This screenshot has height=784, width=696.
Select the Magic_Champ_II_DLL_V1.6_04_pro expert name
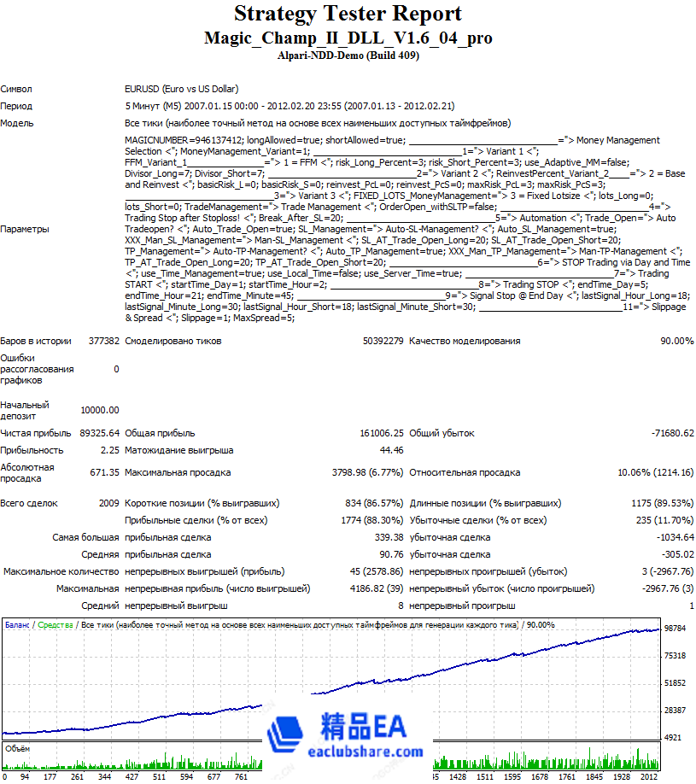348,38
